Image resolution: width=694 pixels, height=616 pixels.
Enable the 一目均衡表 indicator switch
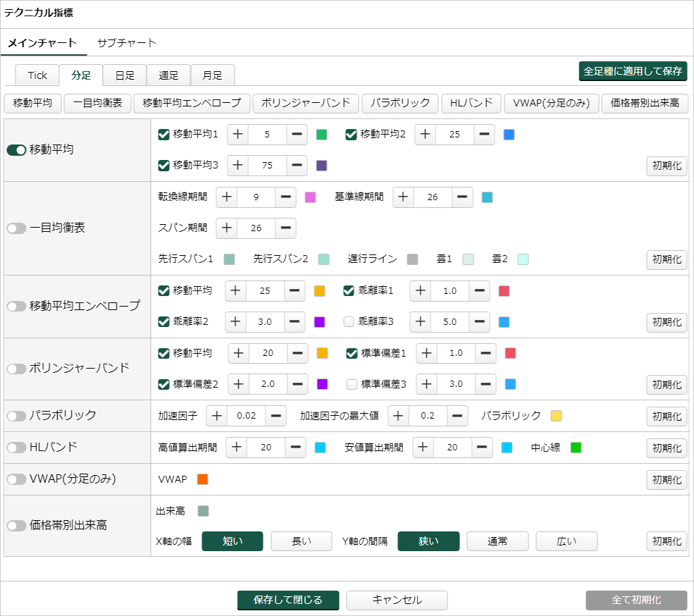[x=16, y=228]
